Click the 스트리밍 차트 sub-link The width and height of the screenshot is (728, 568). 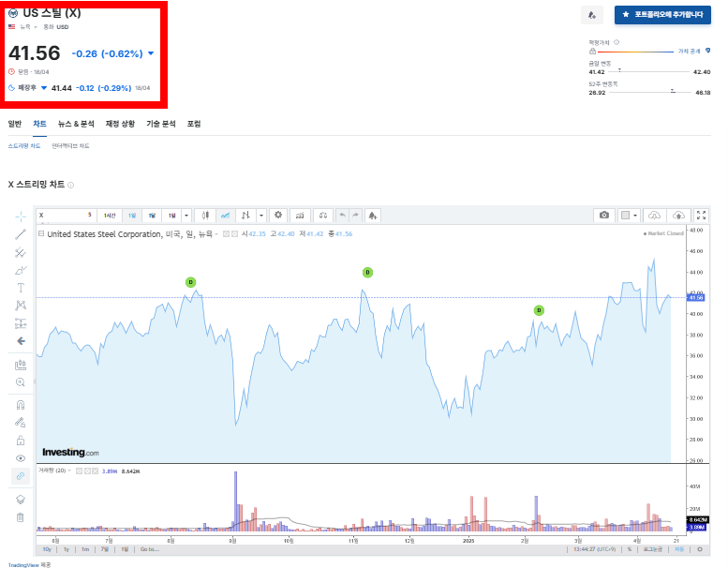(x=24, y=146)
